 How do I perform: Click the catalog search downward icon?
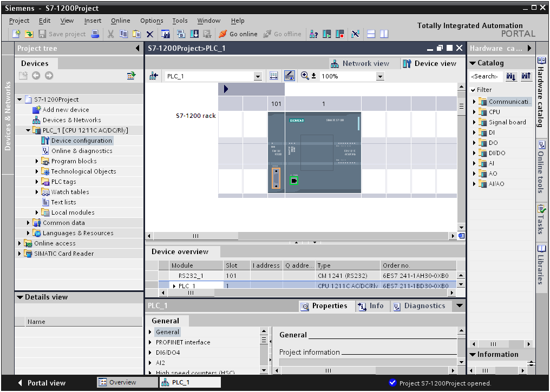tap(511, 76)
